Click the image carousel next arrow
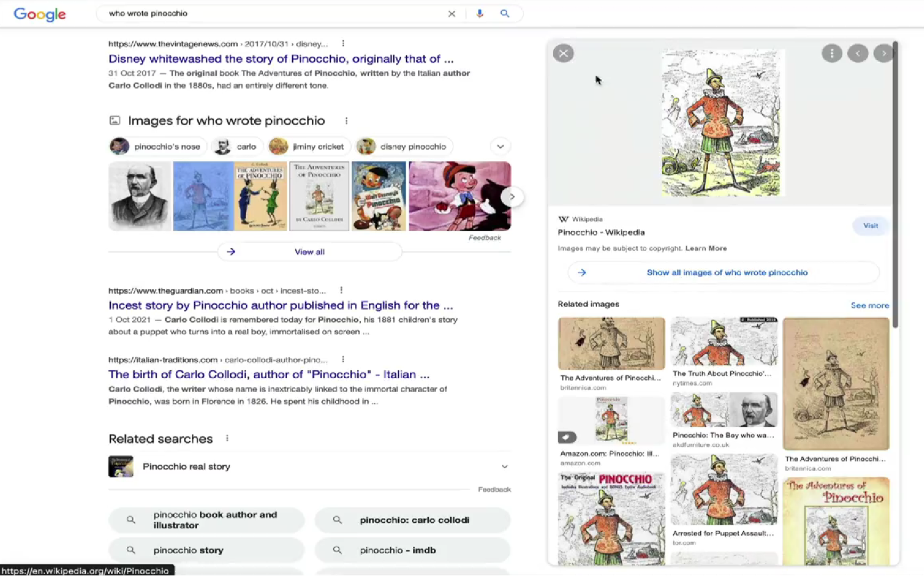Screen dimensions: 924x585 point(512,197)
